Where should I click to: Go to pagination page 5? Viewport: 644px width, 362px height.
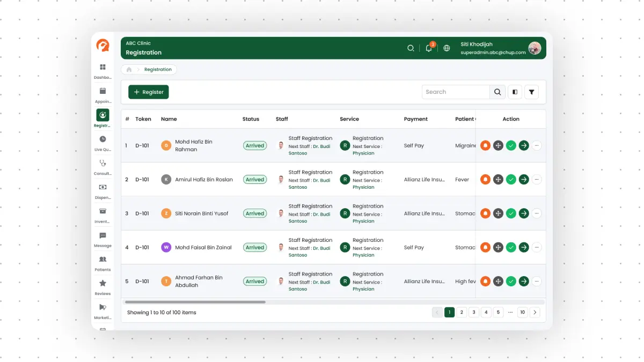(498, 312)
